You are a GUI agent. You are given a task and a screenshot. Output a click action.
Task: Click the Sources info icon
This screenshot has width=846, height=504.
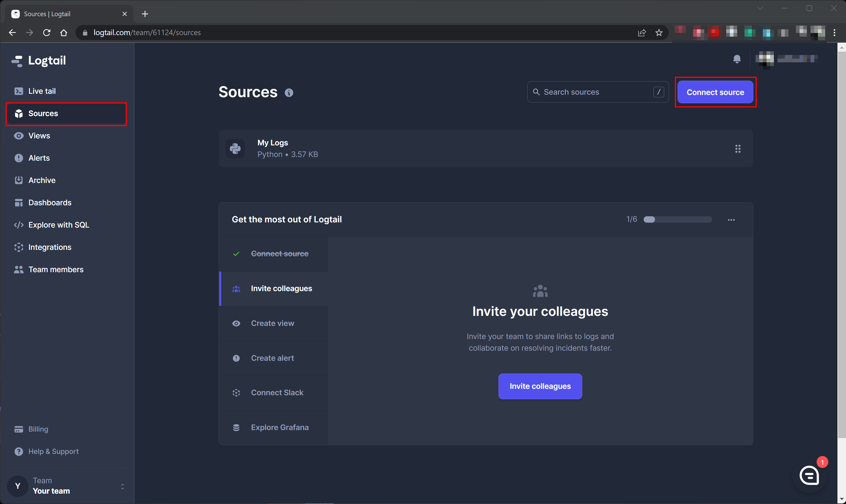point(289,93)
